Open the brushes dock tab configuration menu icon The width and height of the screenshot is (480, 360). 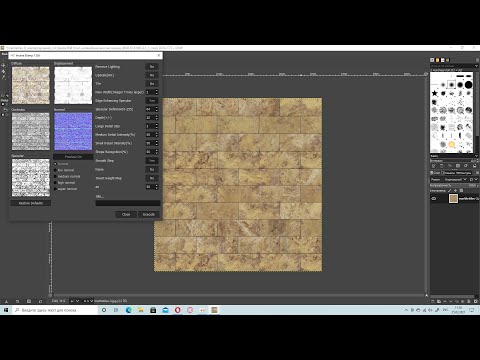pos(477,60)
